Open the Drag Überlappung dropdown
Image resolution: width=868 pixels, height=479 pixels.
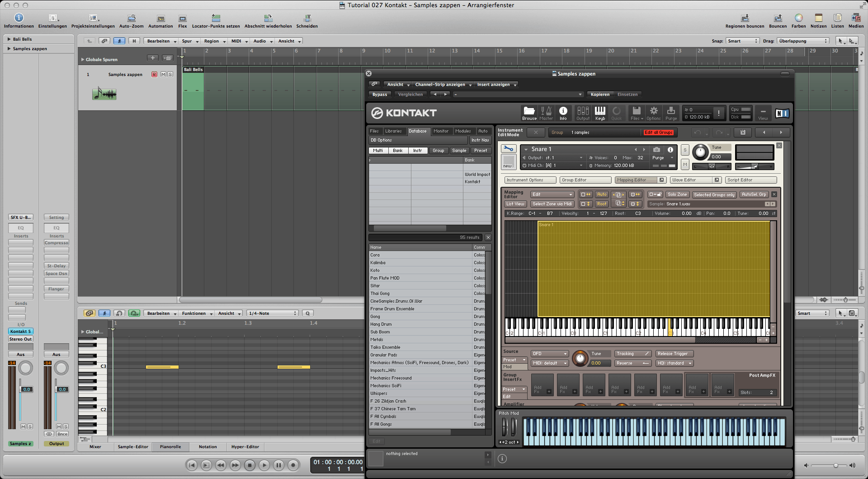tap(803, 41)
